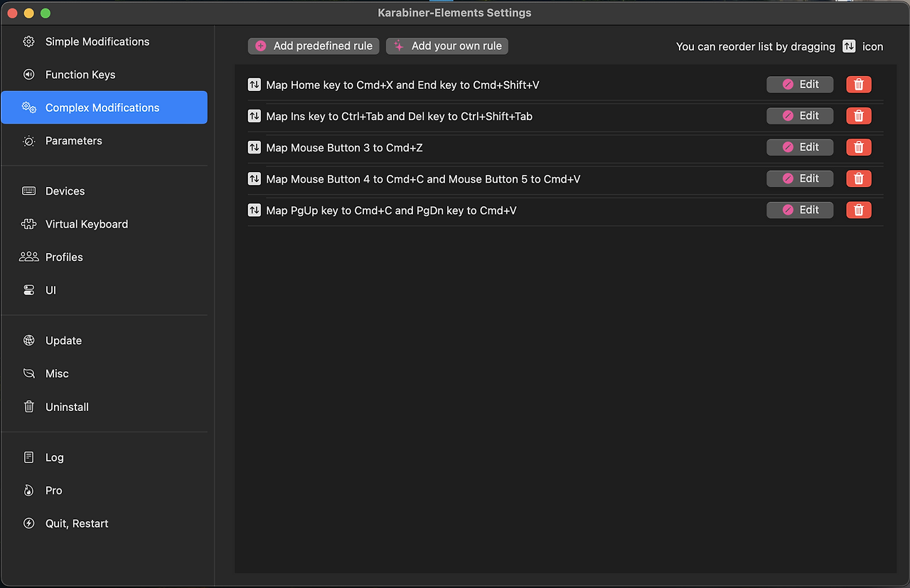The width and height of the screenshot is (910, 588).
Task: Select the "Map Mouse Button 3 to Cmd+Z" text
Action: tap(344, 147)
